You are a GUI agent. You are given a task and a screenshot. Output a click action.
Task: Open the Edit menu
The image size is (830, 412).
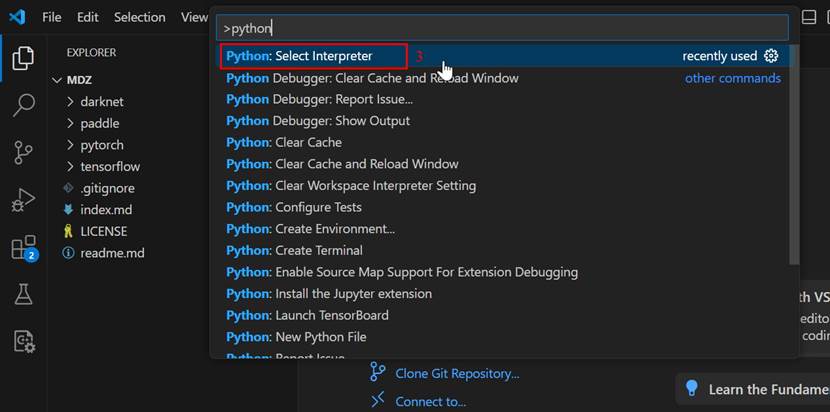click(x=87, y=17)
